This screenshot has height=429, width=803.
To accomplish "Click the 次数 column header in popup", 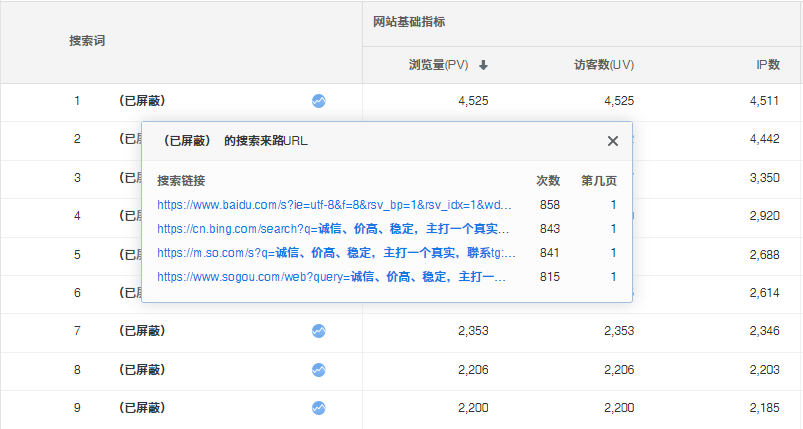I will tap(548, 181).
